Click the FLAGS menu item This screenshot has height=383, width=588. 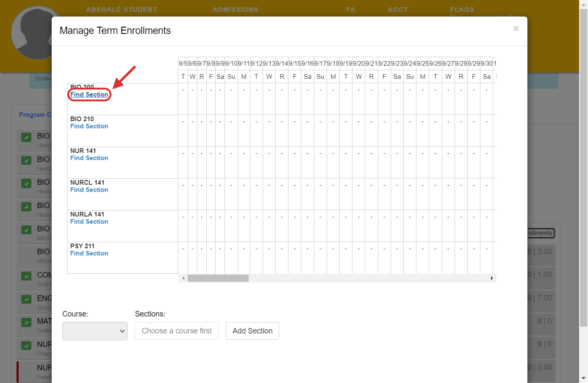(x=462, y=9)
